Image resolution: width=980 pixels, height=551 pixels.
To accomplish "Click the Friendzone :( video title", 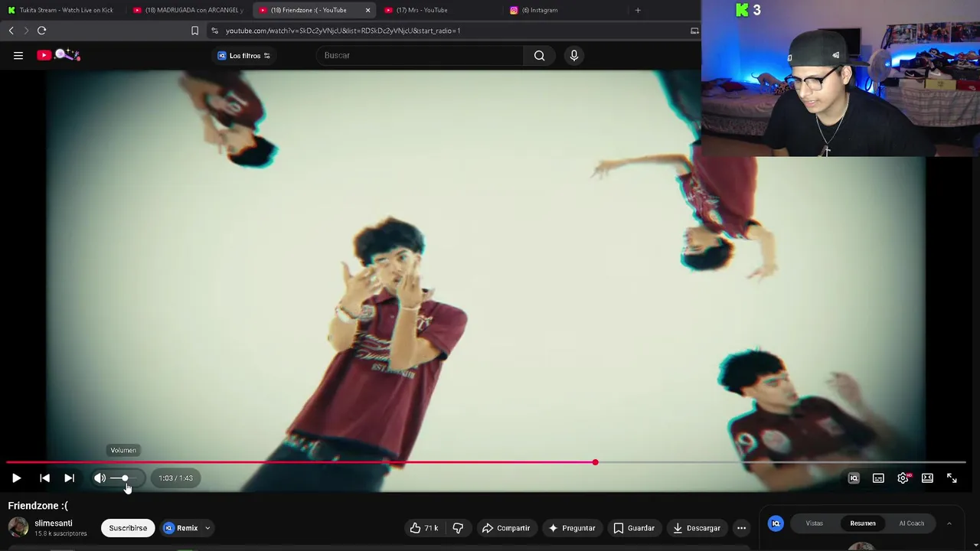I will pos(38,506).
